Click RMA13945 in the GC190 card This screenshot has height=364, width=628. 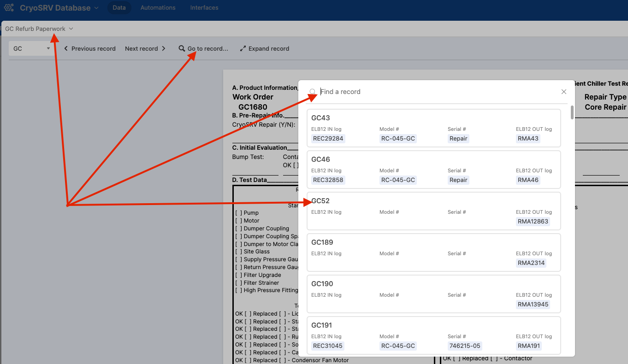(x=533, y=304)
